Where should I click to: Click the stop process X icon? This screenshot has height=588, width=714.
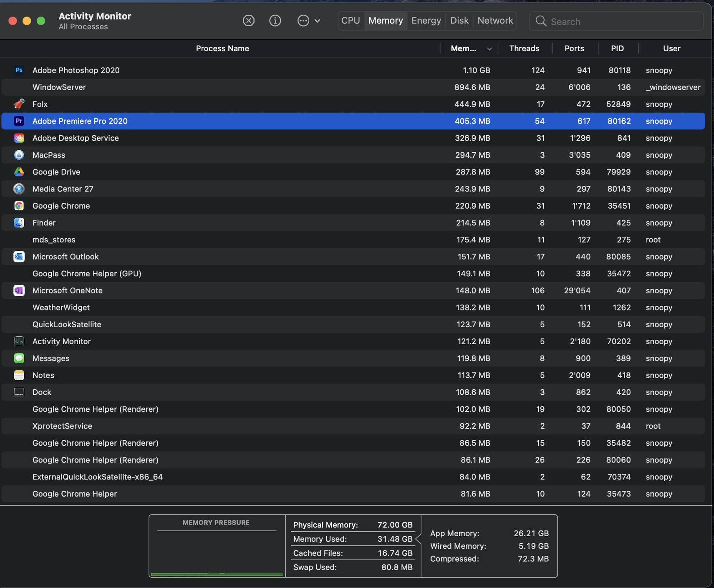248,20
